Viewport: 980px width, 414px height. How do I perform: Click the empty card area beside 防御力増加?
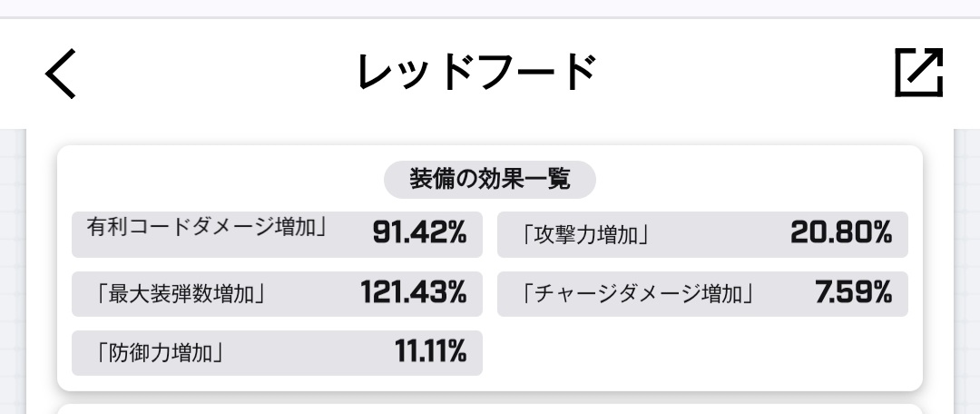click(x=702, y=353)
